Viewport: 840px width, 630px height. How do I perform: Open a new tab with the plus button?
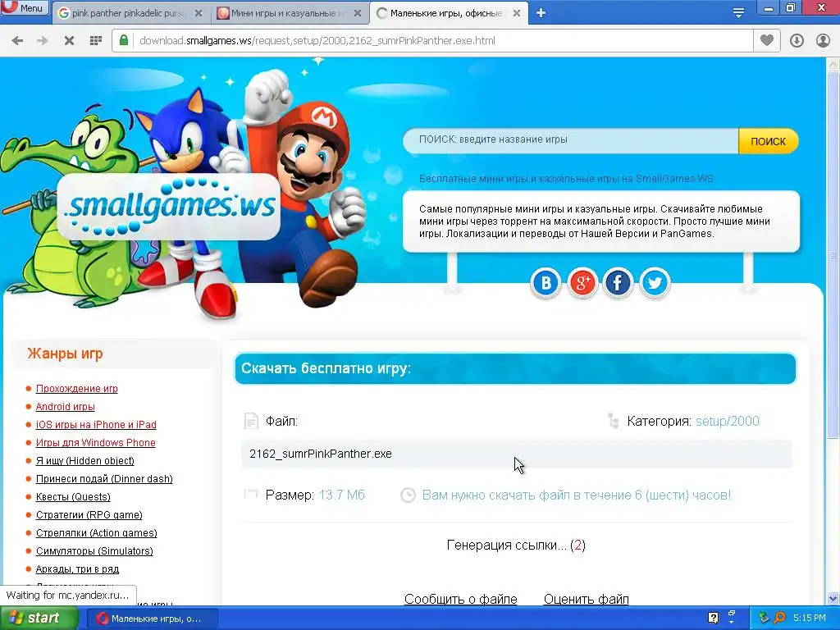(541, 13)
